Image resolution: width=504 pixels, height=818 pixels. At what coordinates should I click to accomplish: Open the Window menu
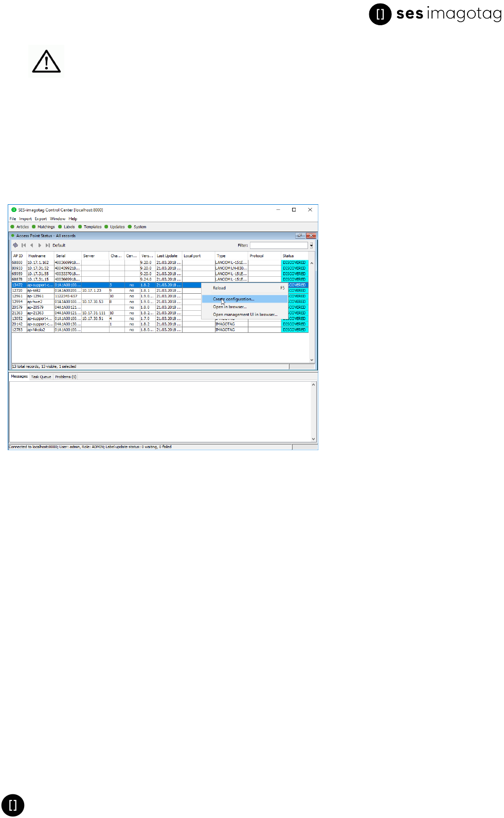coord(58,219)
